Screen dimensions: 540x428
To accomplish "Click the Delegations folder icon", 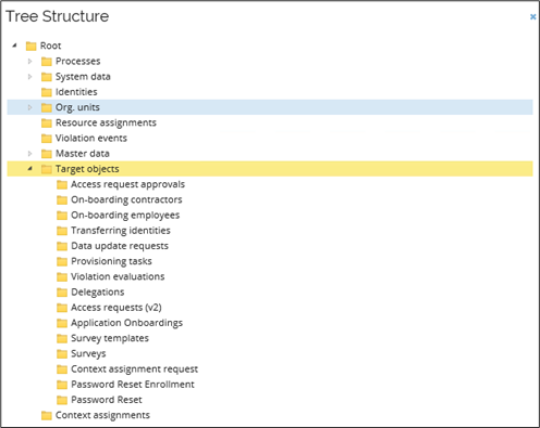I will 62,292.
